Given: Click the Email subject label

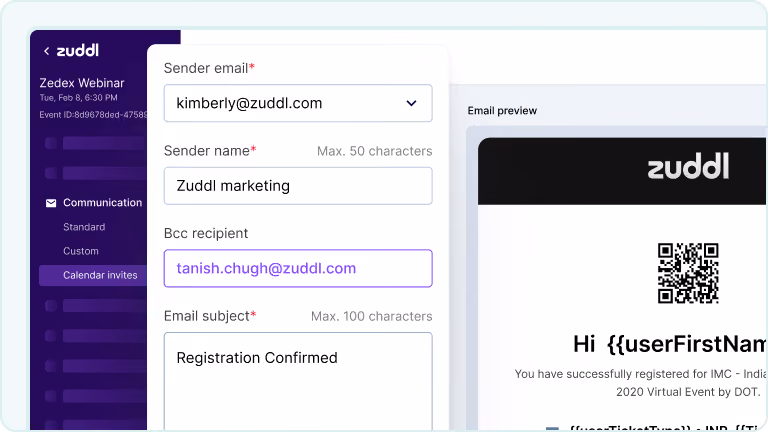Looking at the screenshot, I should tap(210, 316).
